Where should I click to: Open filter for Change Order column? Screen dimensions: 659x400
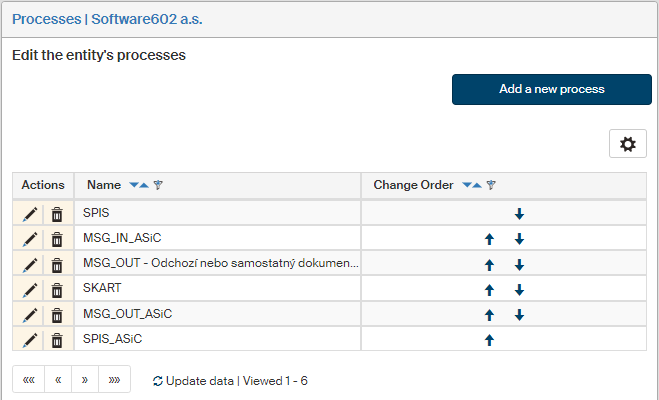pos(491,185)
